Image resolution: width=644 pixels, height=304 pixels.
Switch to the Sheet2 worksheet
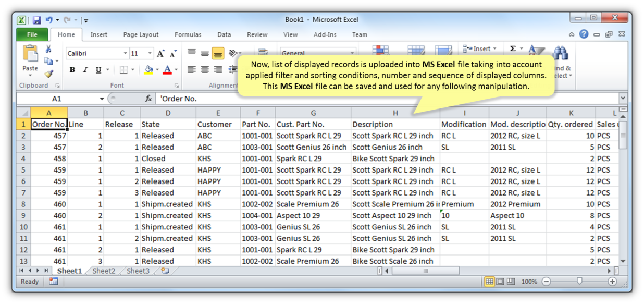[x=104, y=271]
